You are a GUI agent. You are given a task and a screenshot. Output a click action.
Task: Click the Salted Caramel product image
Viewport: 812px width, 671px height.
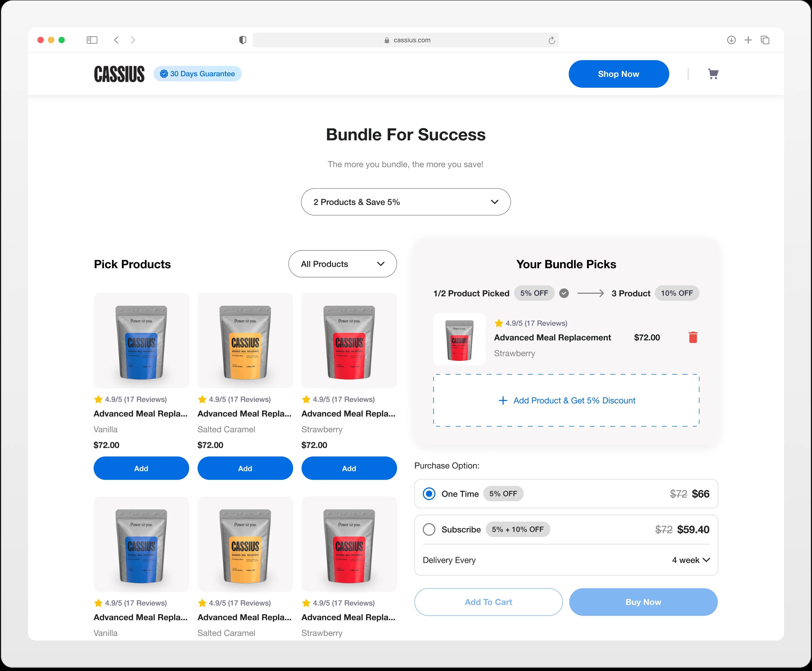coord(245,341)
